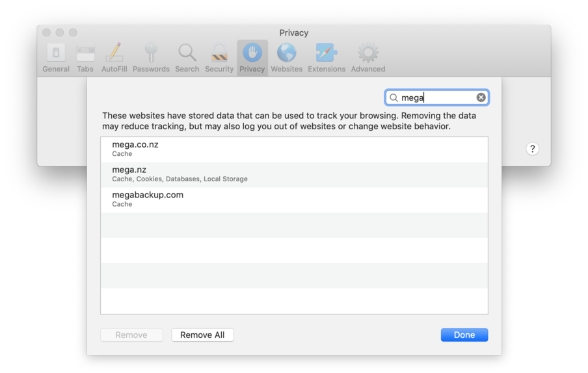Screen dimensions: 588x373
Task: Open the help question mark button
Action: [532, 149]
